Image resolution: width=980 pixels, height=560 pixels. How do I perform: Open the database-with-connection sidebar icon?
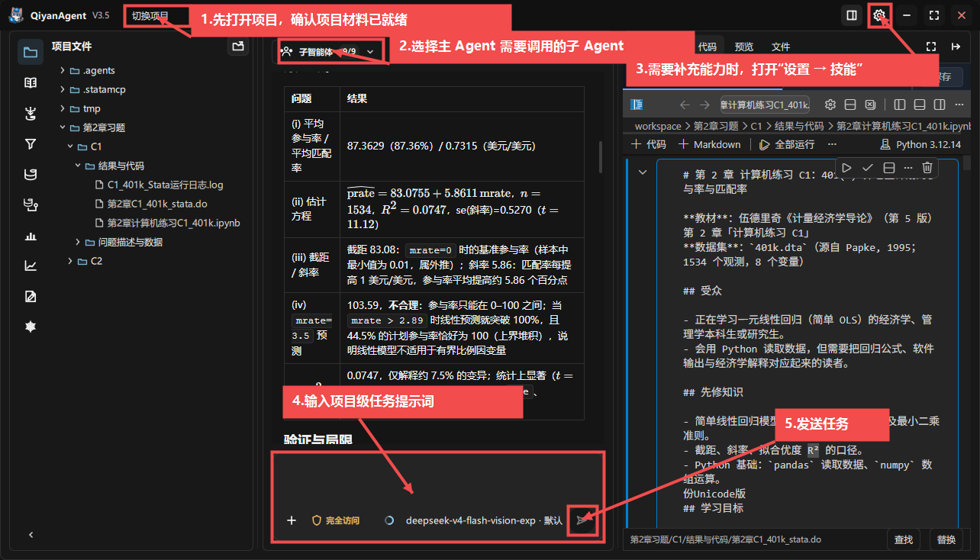31,205
